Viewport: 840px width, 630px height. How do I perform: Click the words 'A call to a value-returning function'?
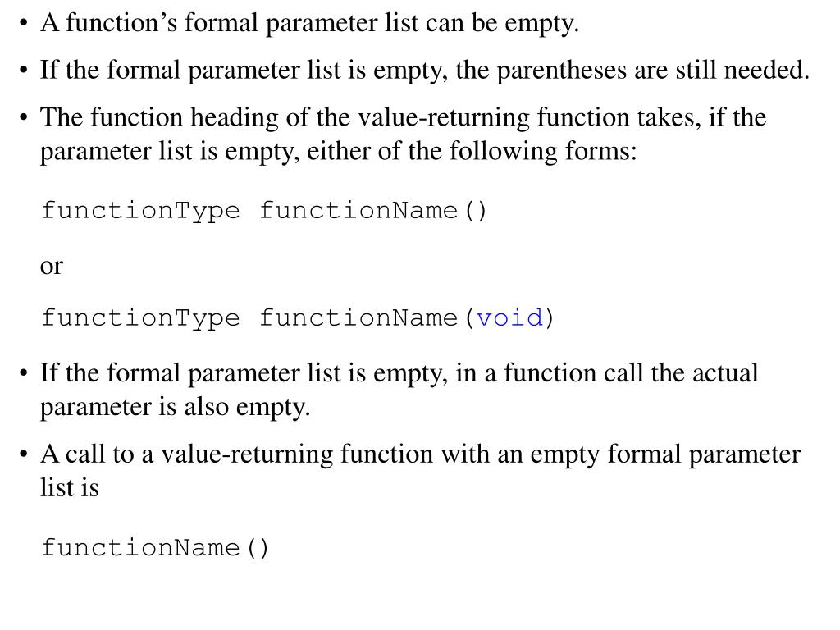(237, 454)
